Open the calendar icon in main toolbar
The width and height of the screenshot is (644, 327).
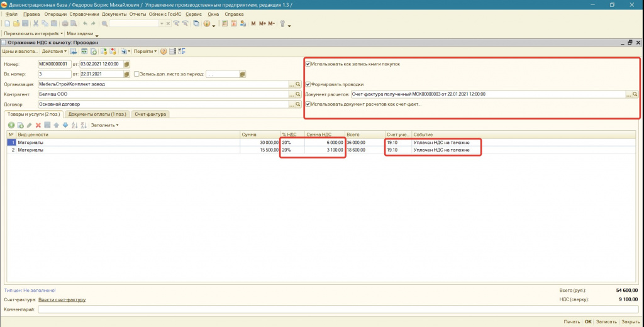pos(234,24)
